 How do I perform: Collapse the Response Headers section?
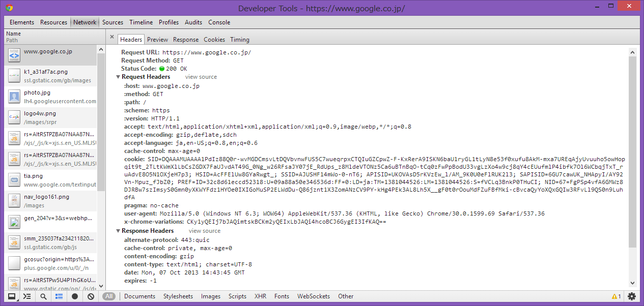click(x=119, y=231)
